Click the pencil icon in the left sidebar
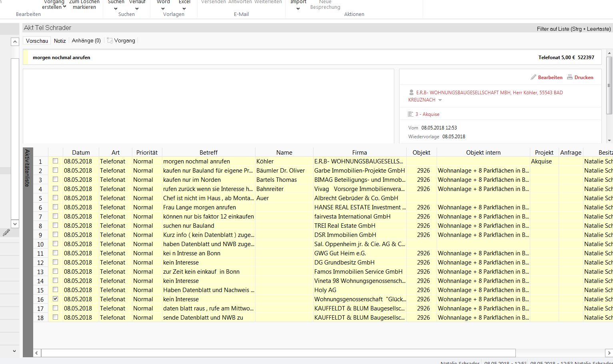 [6, 232]
